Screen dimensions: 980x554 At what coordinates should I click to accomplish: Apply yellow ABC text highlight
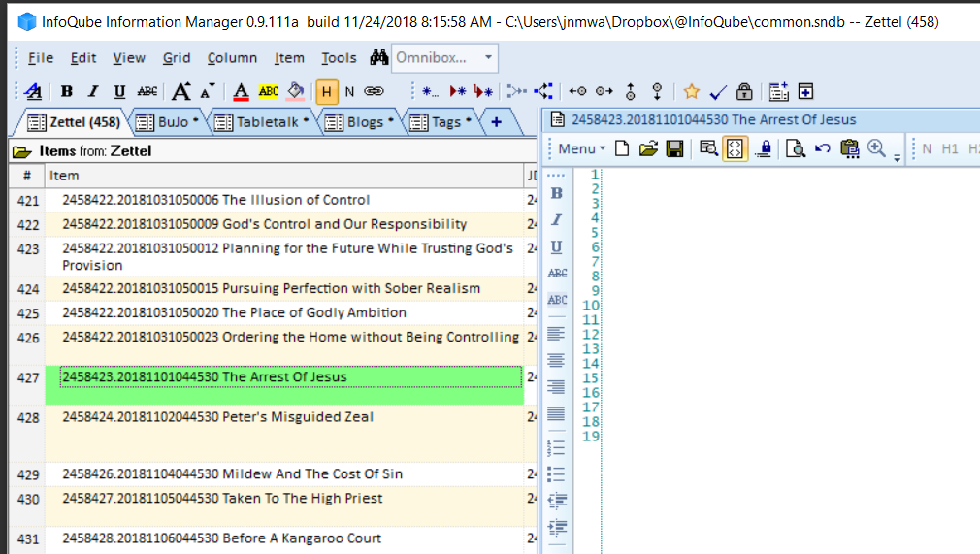pos(268,92)
